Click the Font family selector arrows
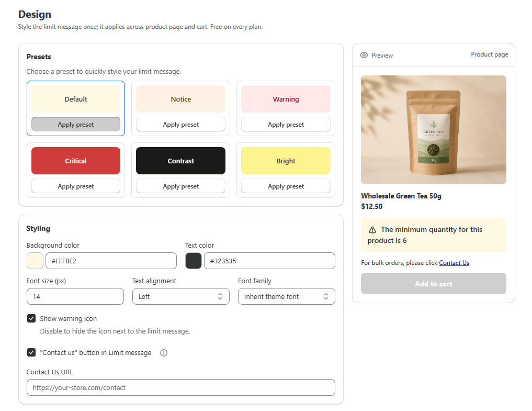This screenshot has height=411, width=532. [x=326, y=296]
